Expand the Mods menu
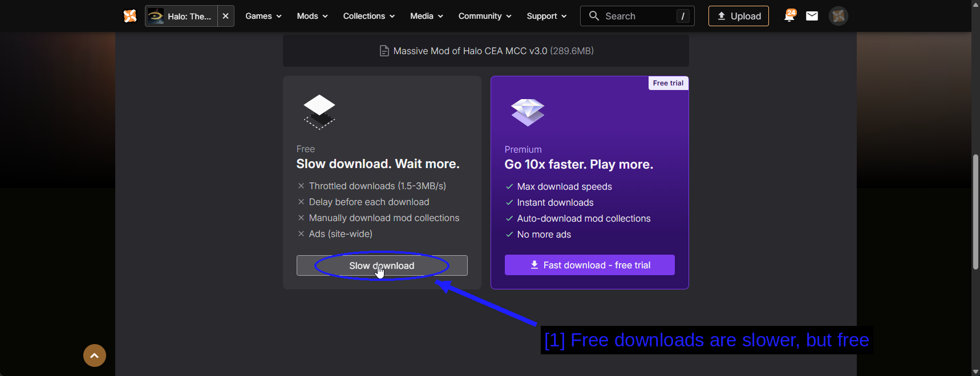 click(312, 16)
